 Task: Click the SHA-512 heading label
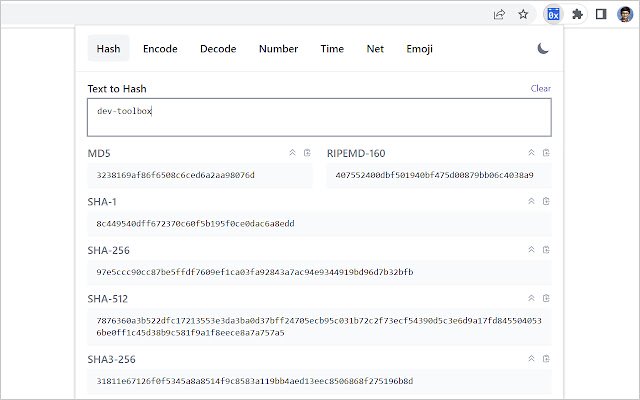(x=108, y=299)
